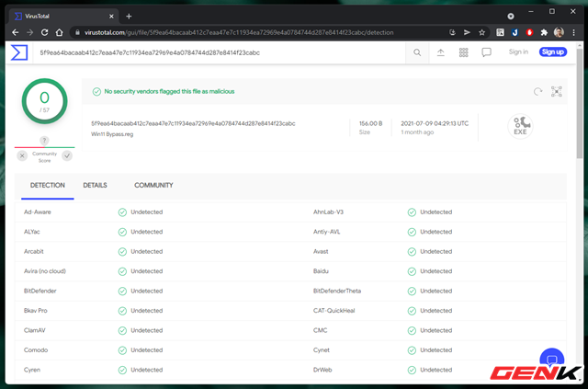Click the Sign in link
This screenshot has width=588, height=389.
click(518, 52)
